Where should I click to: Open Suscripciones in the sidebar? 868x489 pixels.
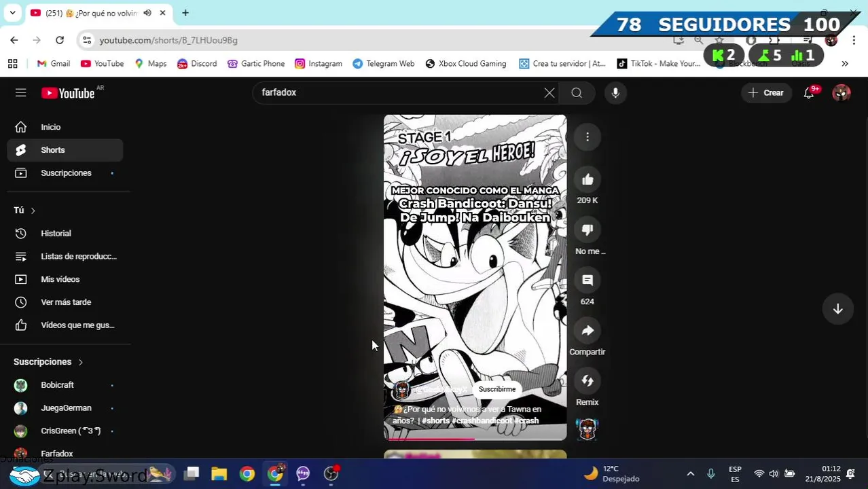65,173
